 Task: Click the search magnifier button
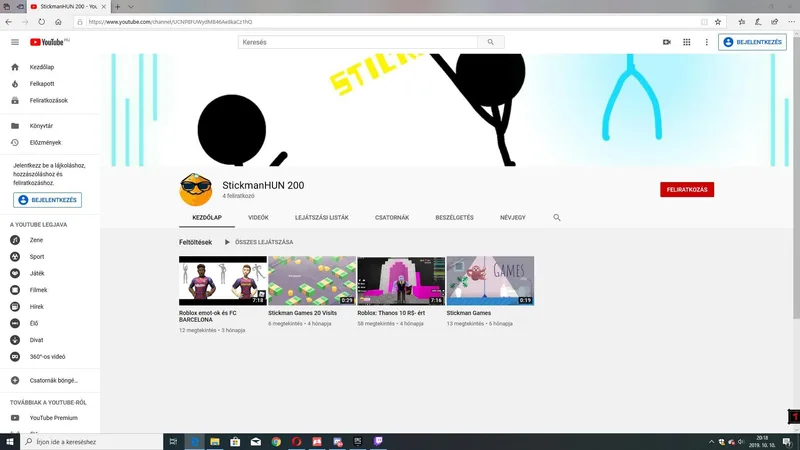(490, 42)
